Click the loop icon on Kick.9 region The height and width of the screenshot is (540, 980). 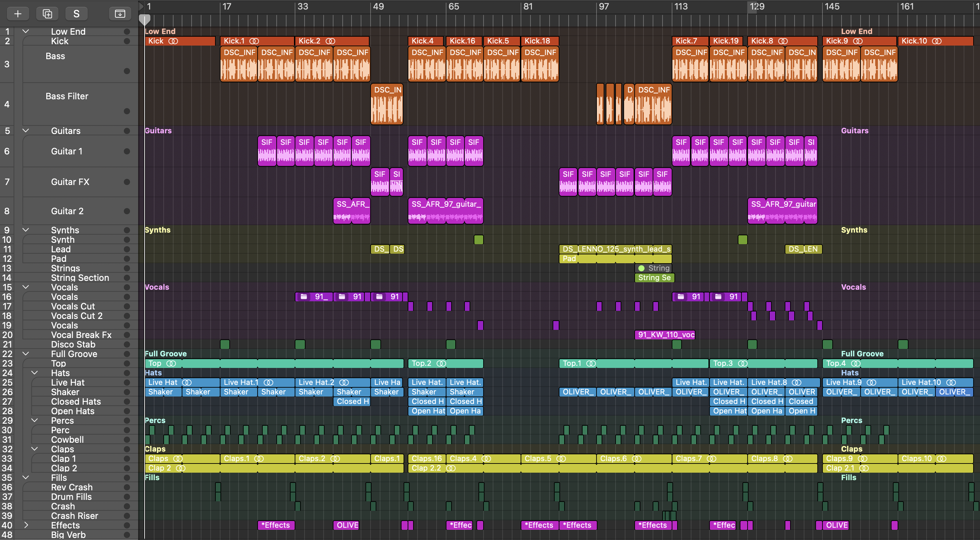click(857, 41)
